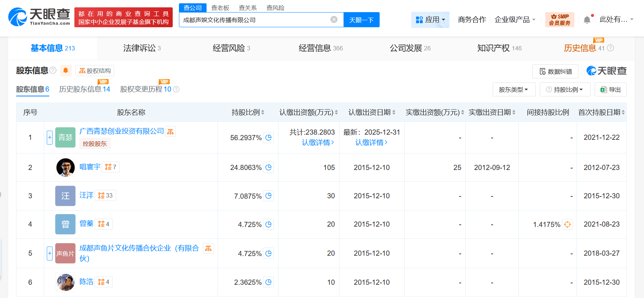Click indirect holding icon beside 1.4175%

567,224
